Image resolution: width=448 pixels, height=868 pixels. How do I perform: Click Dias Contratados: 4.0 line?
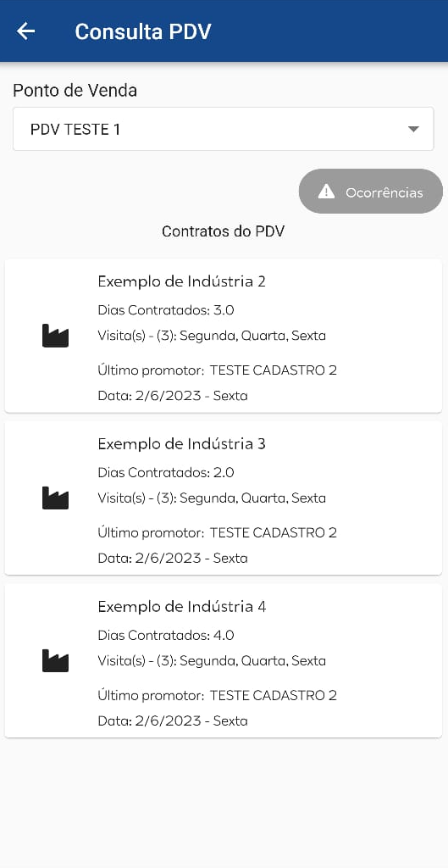[166, 635]
